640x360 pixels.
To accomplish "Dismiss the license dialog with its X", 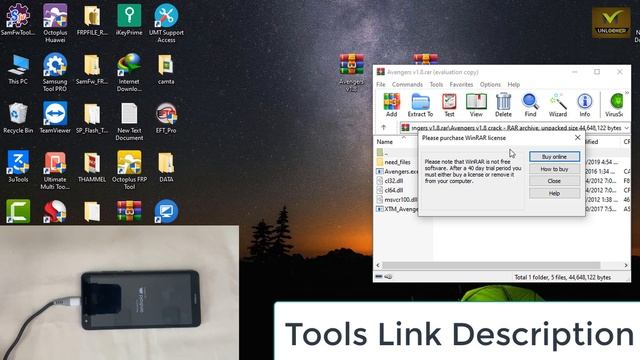I will 578,138.
